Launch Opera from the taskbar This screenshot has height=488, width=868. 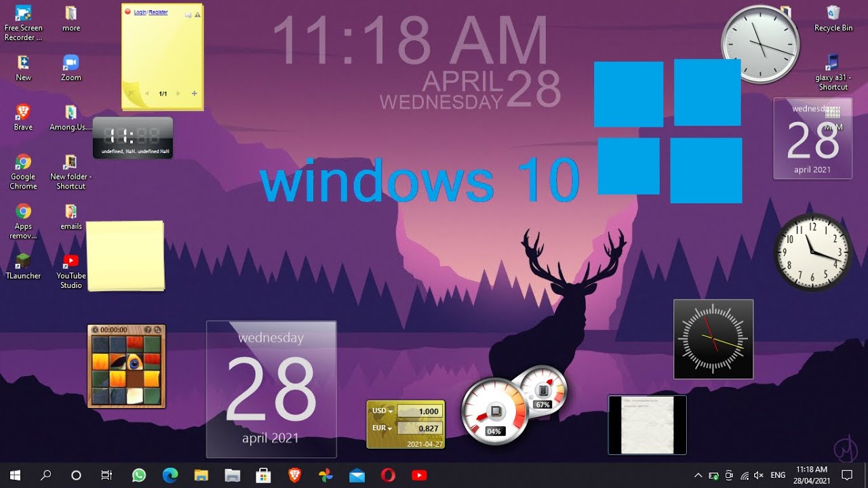(x=388, y=475)
